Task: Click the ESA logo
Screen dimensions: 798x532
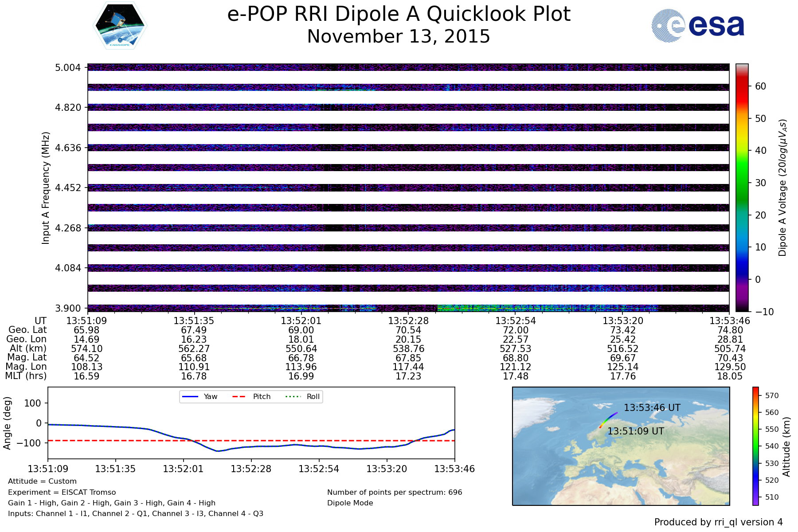Action: click(x=698, y=26)
